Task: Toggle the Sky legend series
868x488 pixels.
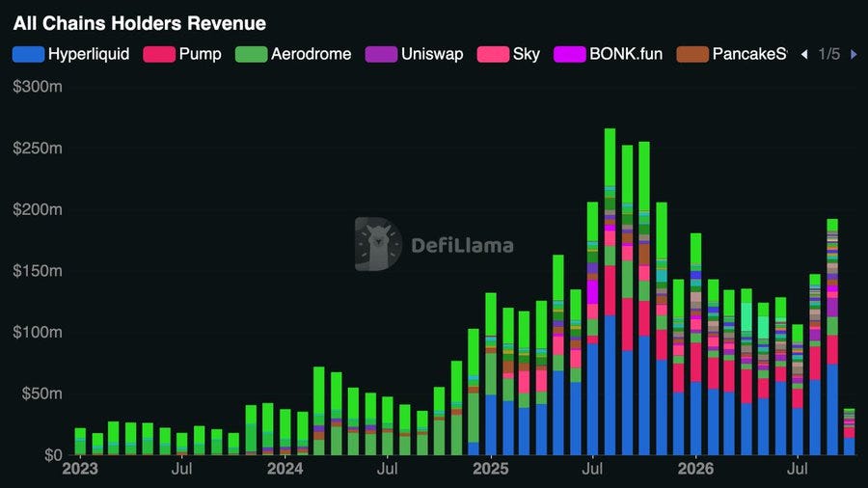Action: (508, 54)
